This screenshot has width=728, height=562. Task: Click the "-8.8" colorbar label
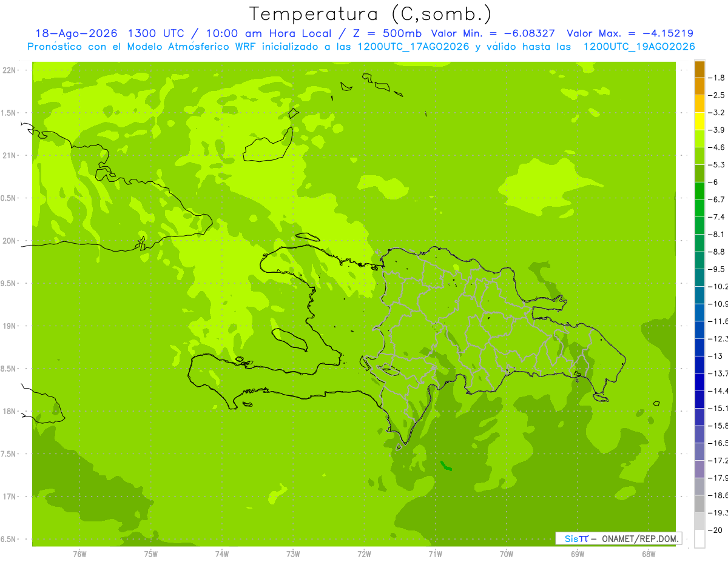pyautogui.click(x=716, y=252)
